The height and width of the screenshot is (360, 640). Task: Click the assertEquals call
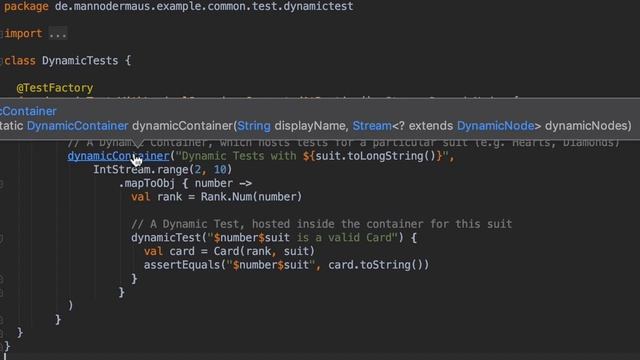(182, 265)
